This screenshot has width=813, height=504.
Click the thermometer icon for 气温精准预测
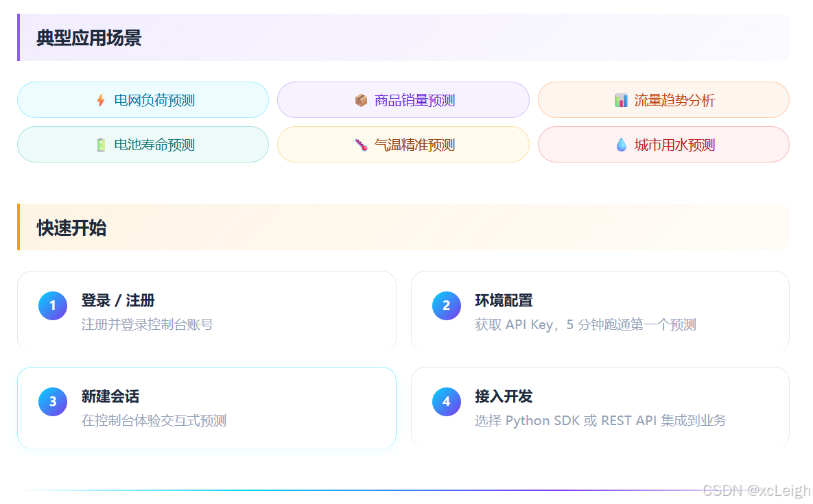point(361,145)
